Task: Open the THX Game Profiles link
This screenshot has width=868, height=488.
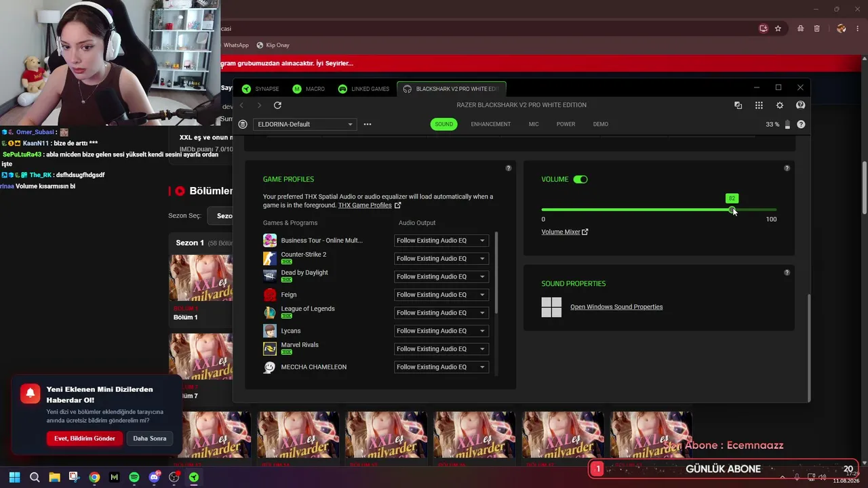Action: (370, 205)
